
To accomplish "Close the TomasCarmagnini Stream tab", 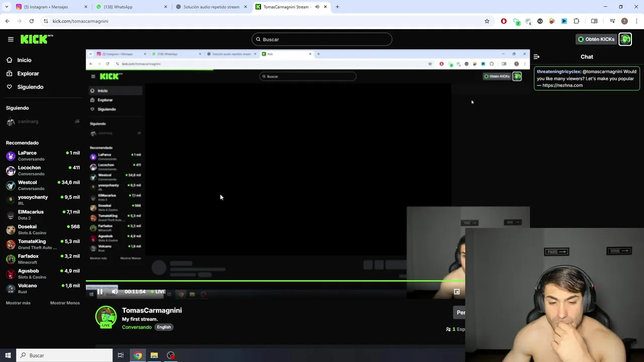I will click(x=326, y=7).
